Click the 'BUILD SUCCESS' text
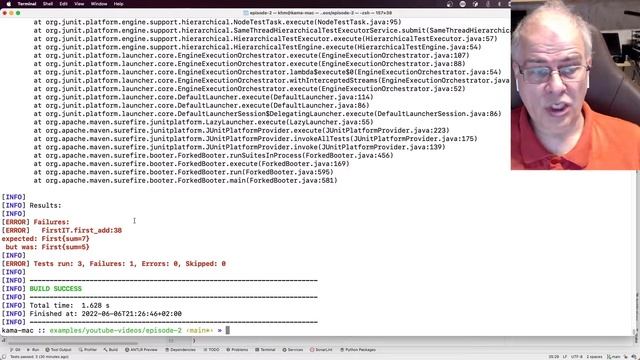The height and width of the screenshot is (360, 640). pos(56,289)
